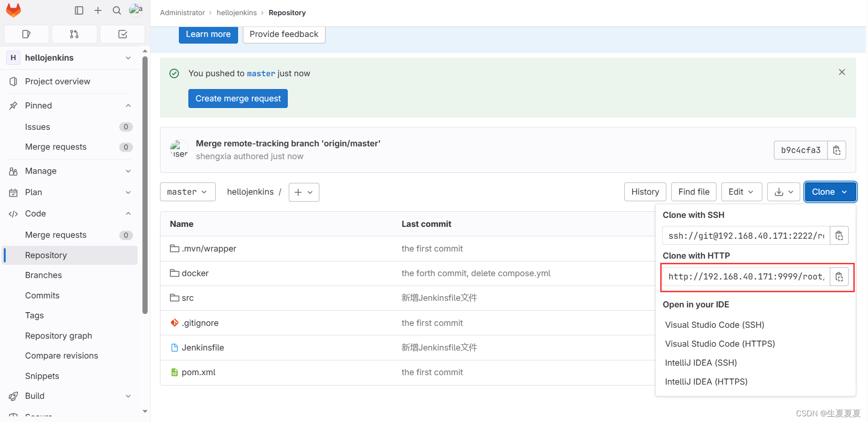The image size is (868, 422).
Task: Open assigned issues shortcut icon
Action: pyautogui.click(x=27, y=34)
